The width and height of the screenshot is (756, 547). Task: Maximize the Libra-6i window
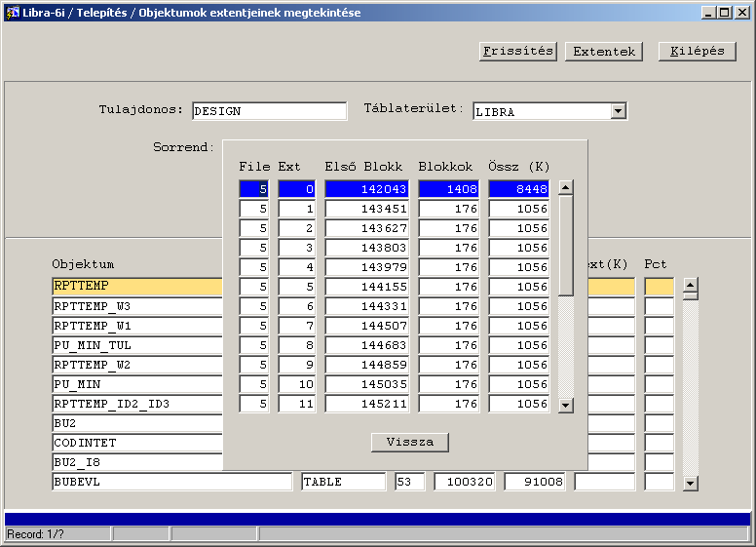click(724, 13)
